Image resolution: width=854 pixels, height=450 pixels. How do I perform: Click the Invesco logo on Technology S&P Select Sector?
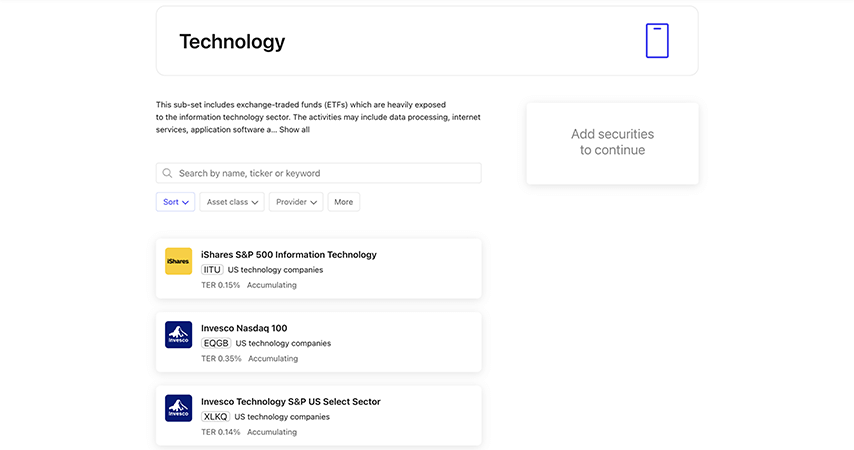click(x=178, y=408)
